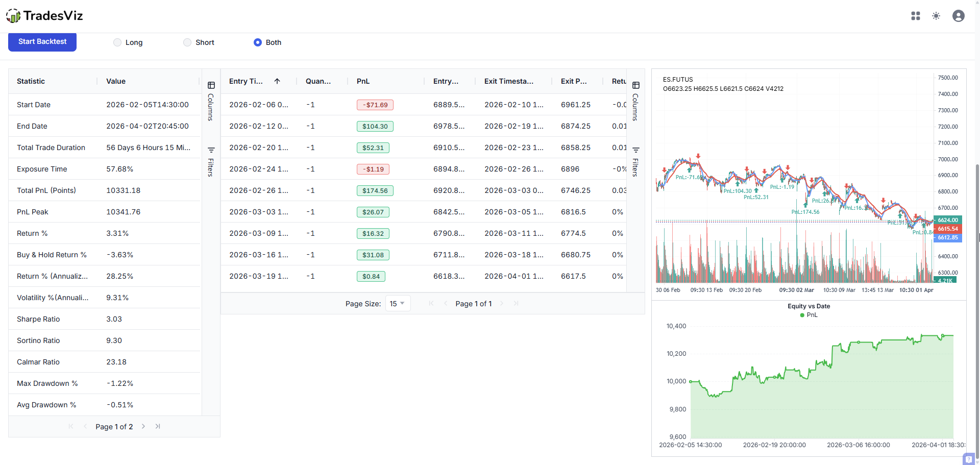This screenshot has height=465, width=980.
Task: Open the apps grid menu icon
Action: pyautogui.click(x=916, y=16)
